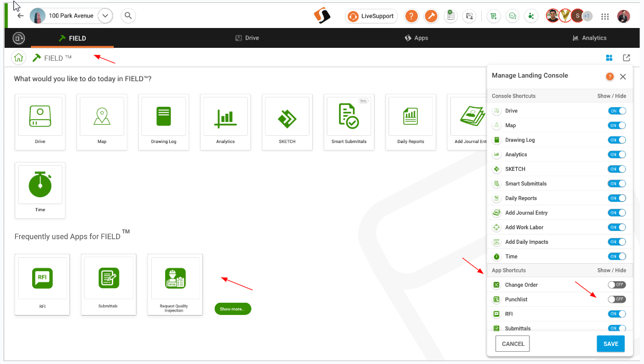
Task: Toggle the Time shortcut switch
Action: (x=617, y=256)
